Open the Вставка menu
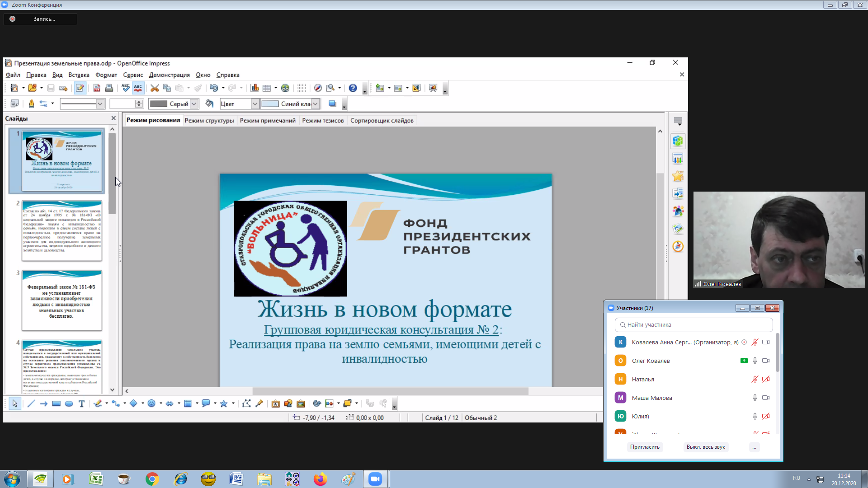The height and width of the screenshot is (488, 868). pyautogui.click(x=79, y=75)
